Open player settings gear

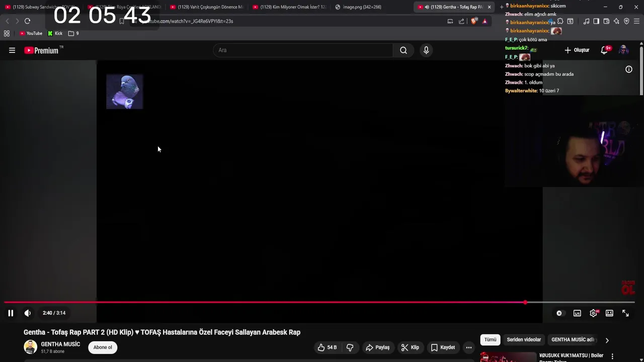click(594, 313)
